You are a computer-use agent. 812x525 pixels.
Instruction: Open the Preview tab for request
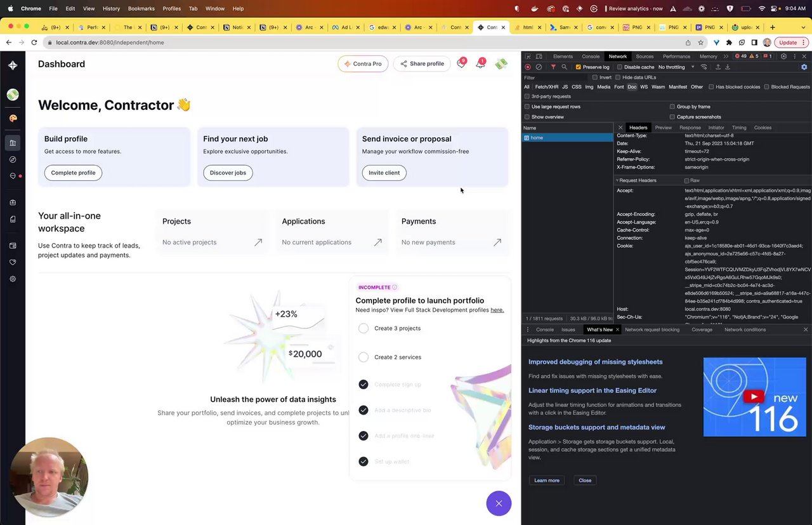[663, 128]
